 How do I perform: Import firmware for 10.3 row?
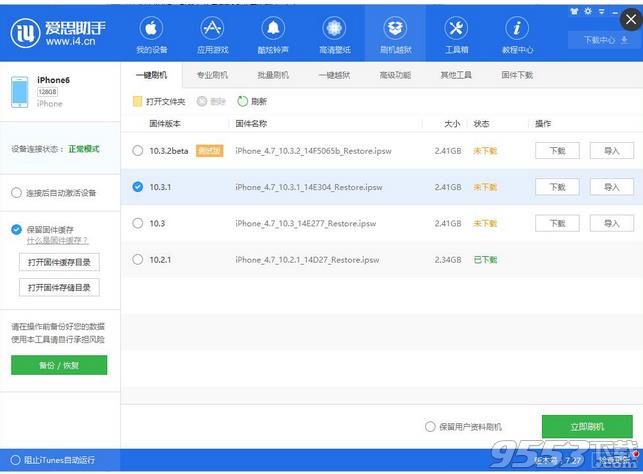tap(611, 223)
